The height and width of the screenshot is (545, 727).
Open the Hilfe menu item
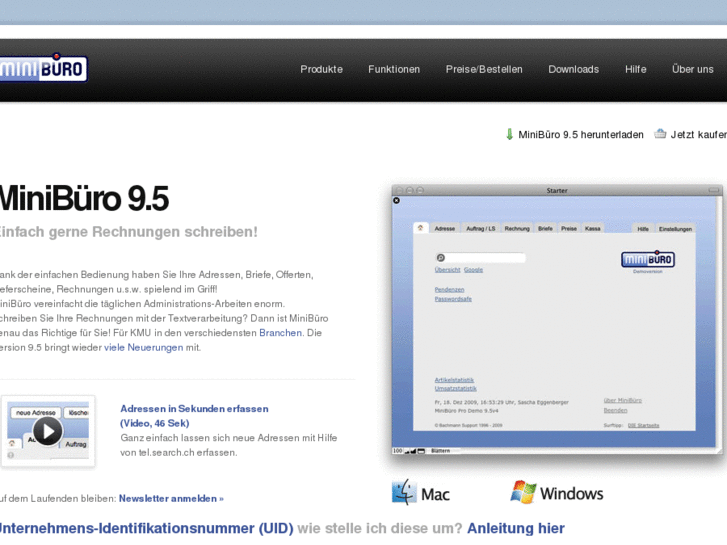pyautogui.click(x=635, y=69)
